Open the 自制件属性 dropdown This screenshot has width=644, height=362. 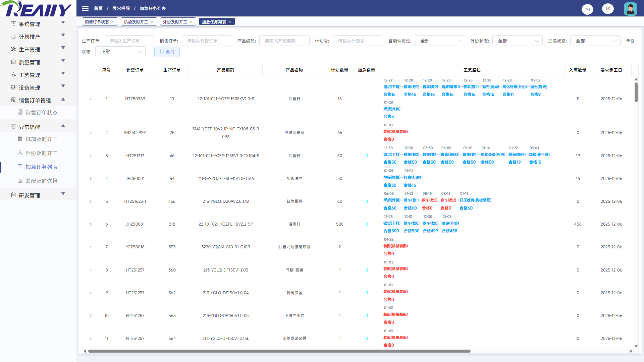440,41
